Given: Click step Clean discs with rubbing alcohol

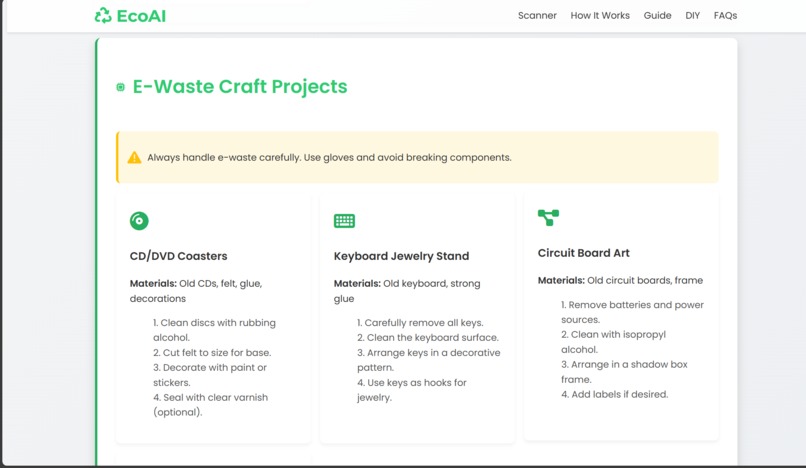Looking at the screenshot, I should click(x=214, y=330).
